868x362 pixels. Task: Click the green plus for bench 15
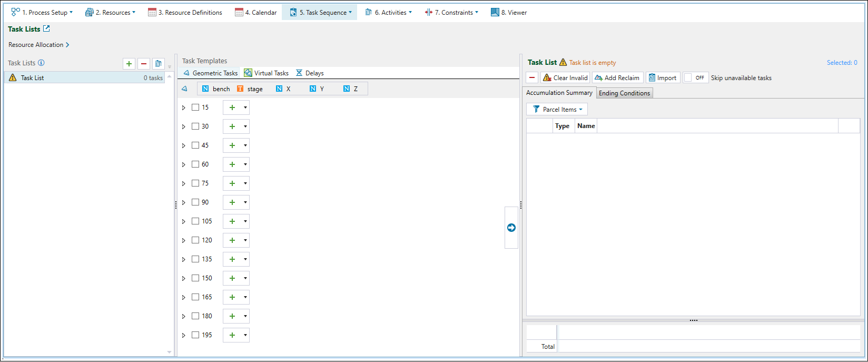point(232,107)
